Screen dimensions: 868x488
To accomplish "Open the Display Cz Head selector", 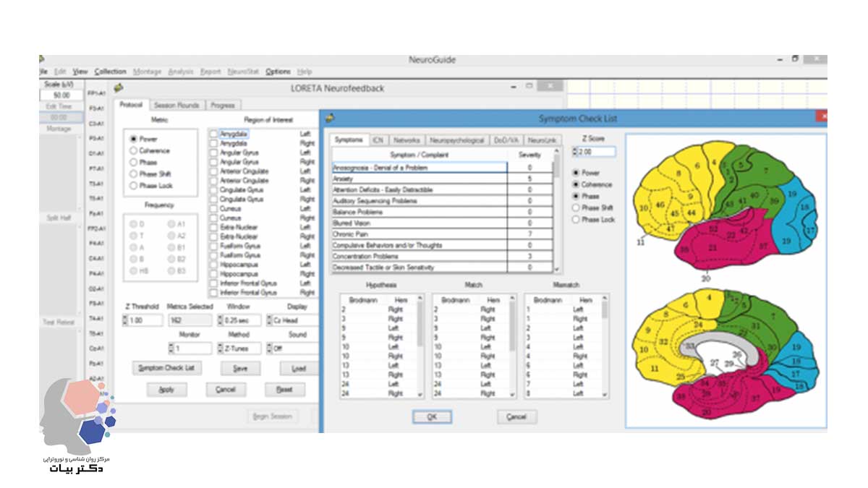I will coord(292,320).
